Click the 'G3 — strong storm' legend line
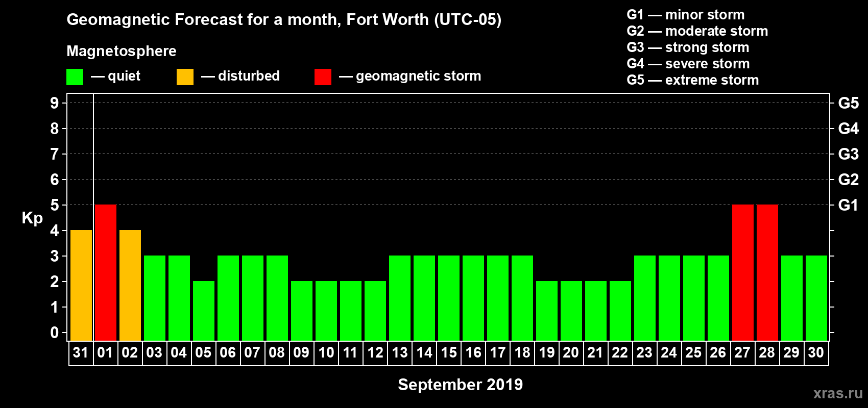This screenshot has height=408, width=868. tap(688, 47)
